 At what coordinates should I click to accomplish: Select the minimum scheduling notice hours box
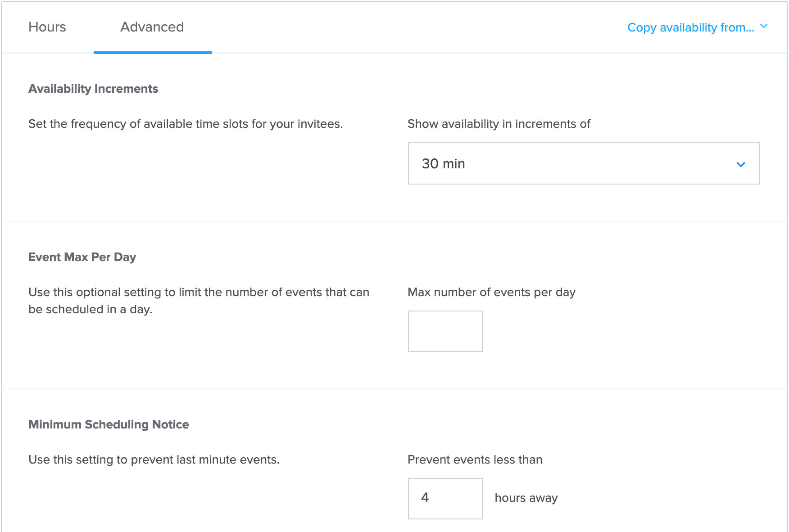tap(445, 498)
